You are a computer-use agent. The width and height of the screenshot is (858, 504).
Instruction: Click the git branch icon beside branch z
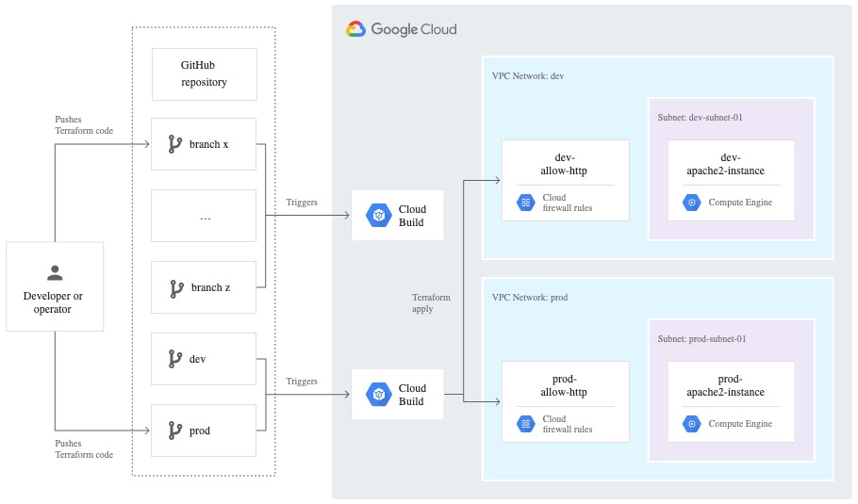(x=176, y=289)
